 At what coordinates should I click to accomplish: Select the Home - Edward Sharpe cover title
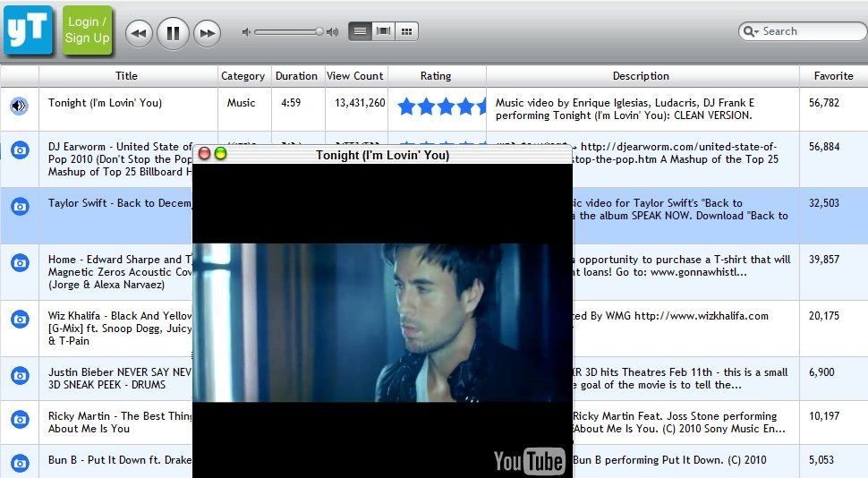[x=120, y=272]
